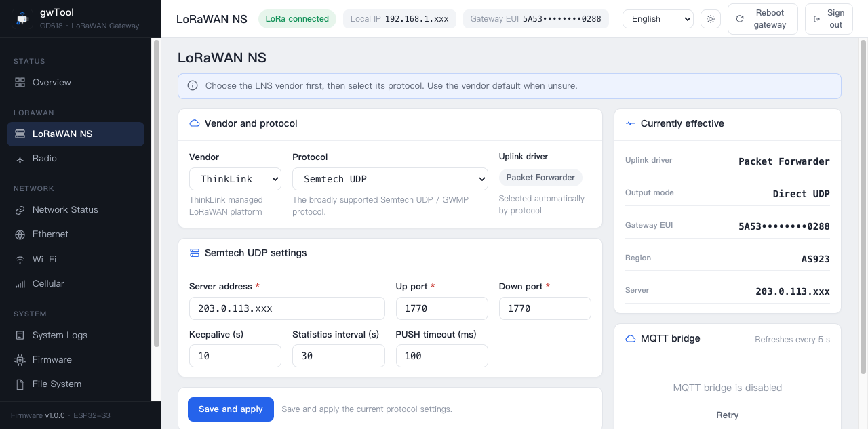Click the gwTool logo icon
This screenshot has width=868, height=429.
(22, 18)
